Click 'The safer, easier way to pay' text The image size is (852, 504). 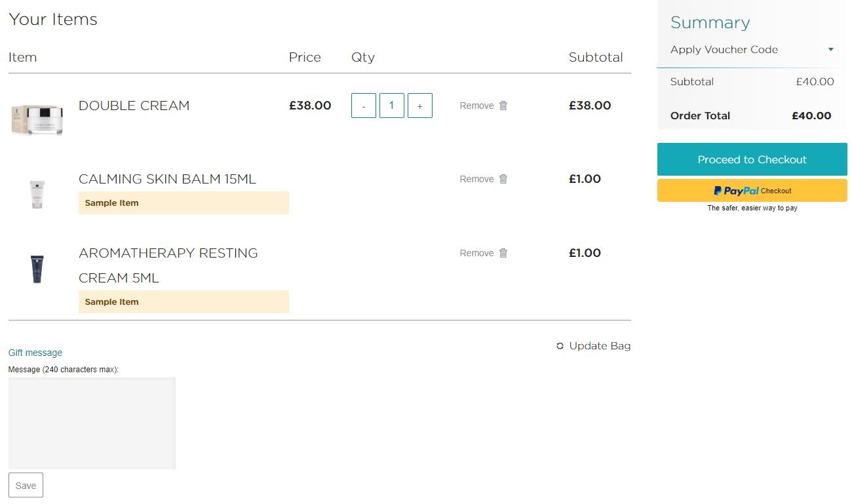click(752, 208)
